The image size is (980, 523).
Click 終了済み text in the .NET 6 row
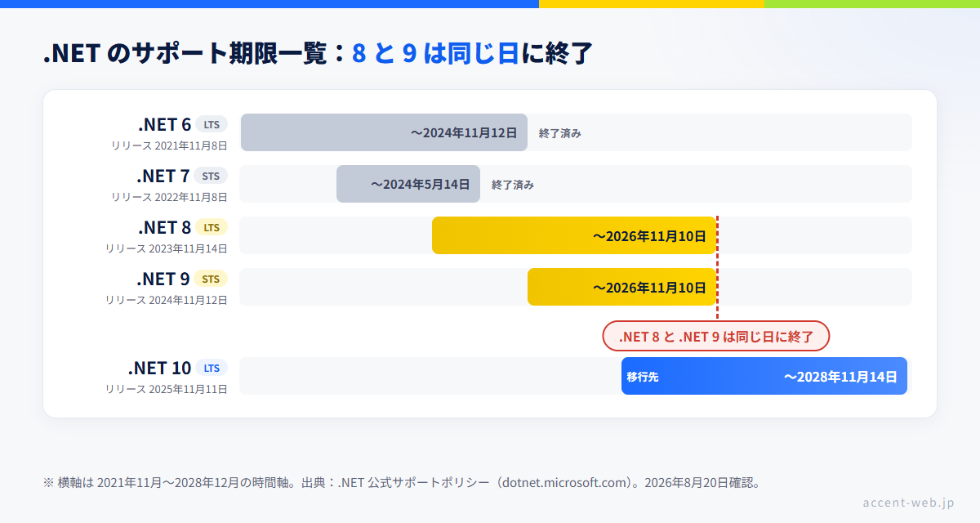(560, 133)
